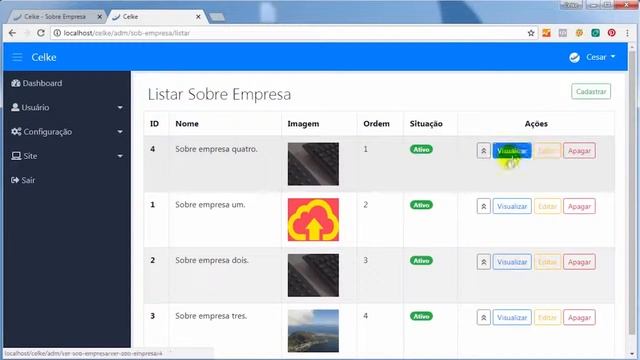Viewport: 640px width, 360px height.
Task: Click Visualizar for Sobre empresa dois
Action: tap(512, 262)
